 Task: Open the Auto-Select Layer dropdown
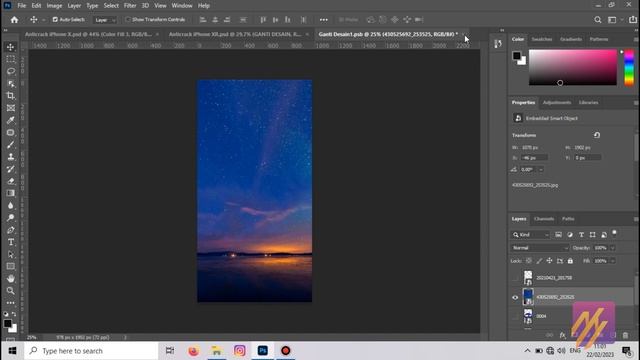pyautogui.click(x=105, y=20)
